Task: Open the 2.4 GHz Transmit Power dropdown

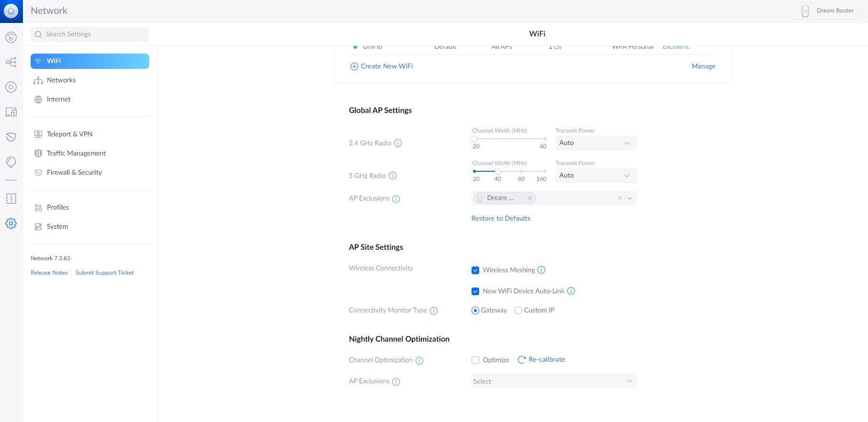Action: pos(595,143)
